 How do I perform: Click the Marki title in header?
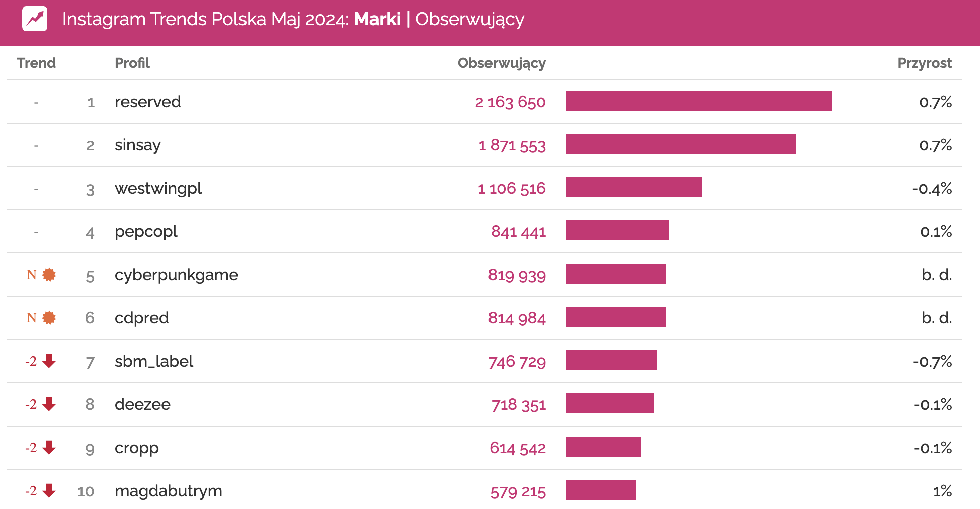[377, 19]
